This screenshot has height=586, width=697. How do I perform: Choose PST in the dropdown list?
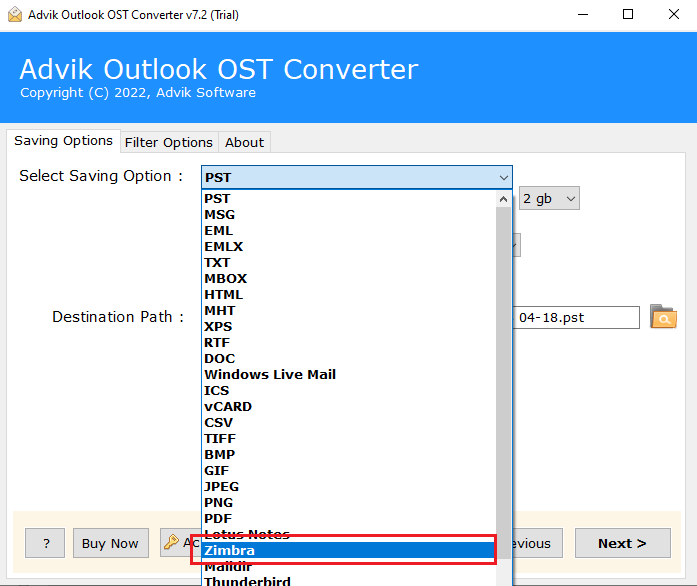[x=348, y=198]
